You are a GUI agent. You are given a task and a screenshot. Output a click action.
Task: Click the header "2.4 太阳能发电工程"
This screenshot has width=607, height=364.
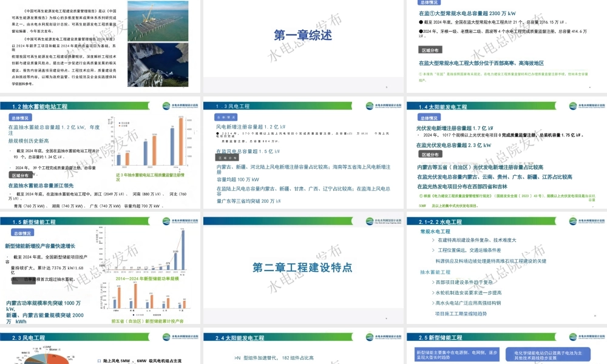pyautogui.click(x=240, y=338)
